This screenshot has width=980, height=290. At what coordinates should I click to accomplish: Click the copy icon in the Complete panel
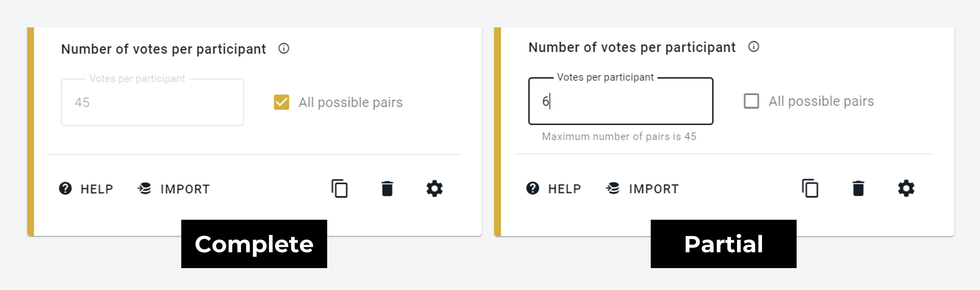coord(339,189)
